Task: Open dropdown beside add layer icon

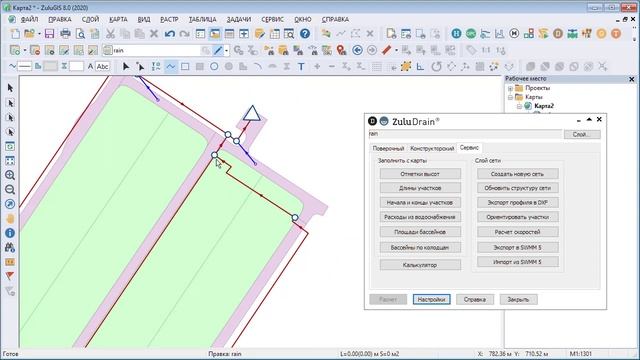Action: [x=24, y=50]
